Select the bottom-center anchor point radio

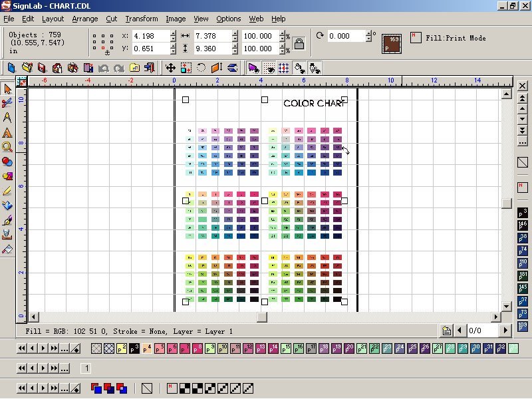(x=104, y=48)
